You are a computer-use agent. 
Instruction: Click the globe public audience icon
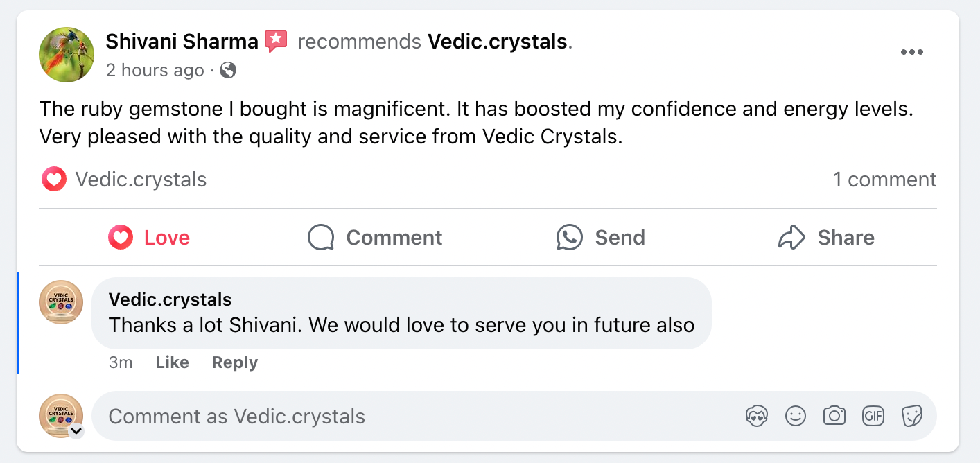tap(228, 70)
